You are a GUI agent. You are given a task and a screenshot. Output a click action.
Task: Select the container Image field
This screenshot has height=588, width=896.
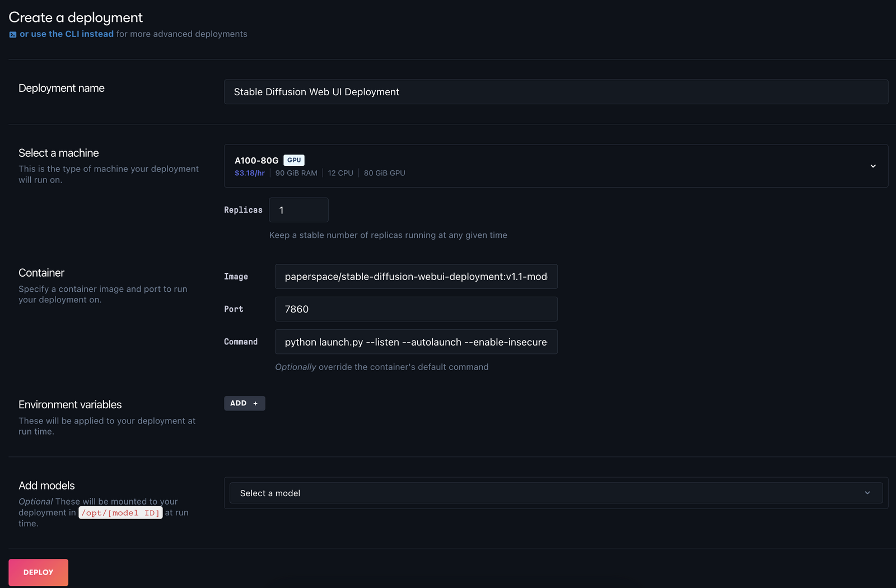pos(416,276)
